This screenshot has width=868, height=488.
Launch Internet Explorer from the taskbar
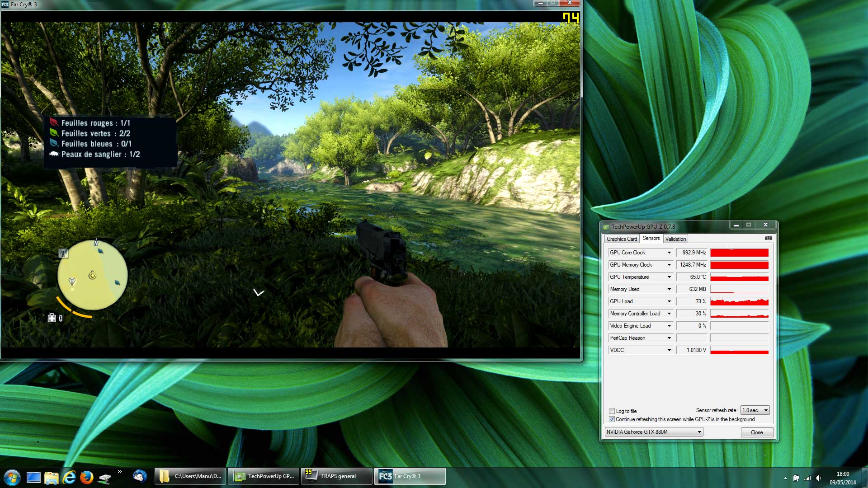pyautogui.click(x=69, y=478)
